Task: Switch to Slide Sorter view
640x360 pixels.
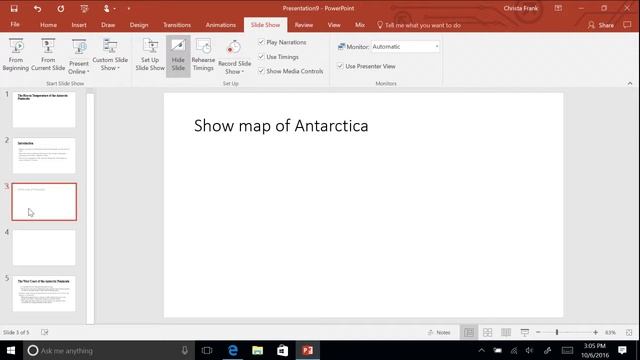Action: click(x=487, y=332)
